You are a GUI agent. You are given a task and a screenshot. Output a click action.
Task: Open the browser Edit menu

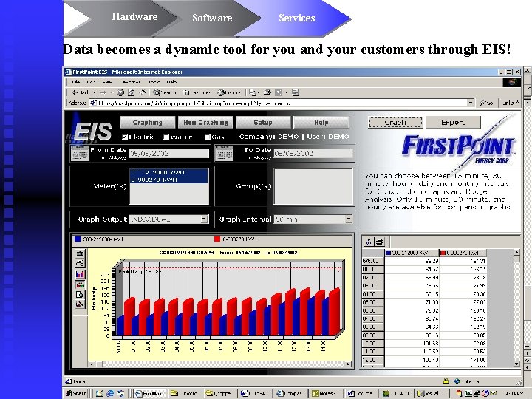point(91,82)
